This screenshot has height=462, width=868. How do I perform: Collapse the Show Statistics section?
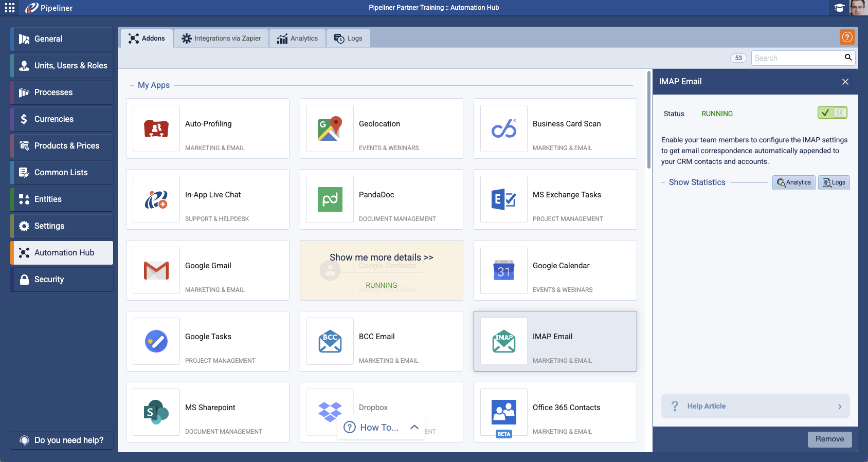point(663,182)
